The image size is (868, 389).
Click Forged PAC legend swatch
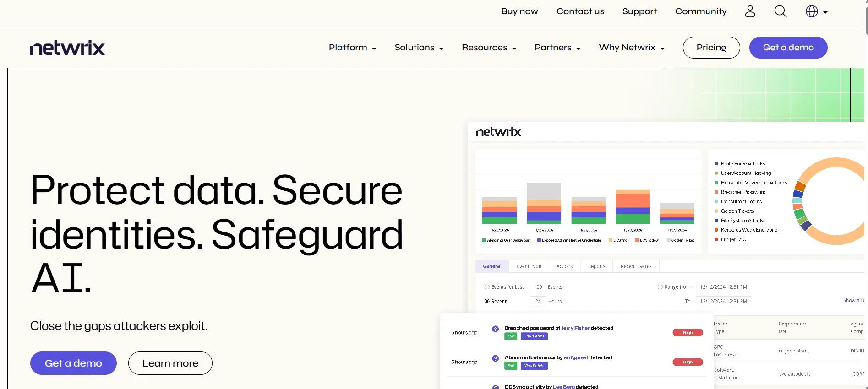(716, 239)
